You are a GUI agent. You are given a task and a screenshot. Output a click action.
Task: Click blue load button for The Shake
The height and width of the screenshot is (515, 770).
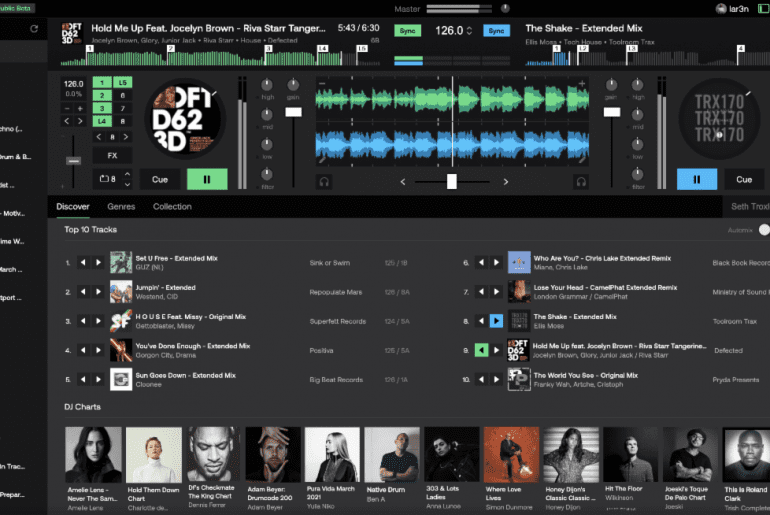tap(496, 321)
